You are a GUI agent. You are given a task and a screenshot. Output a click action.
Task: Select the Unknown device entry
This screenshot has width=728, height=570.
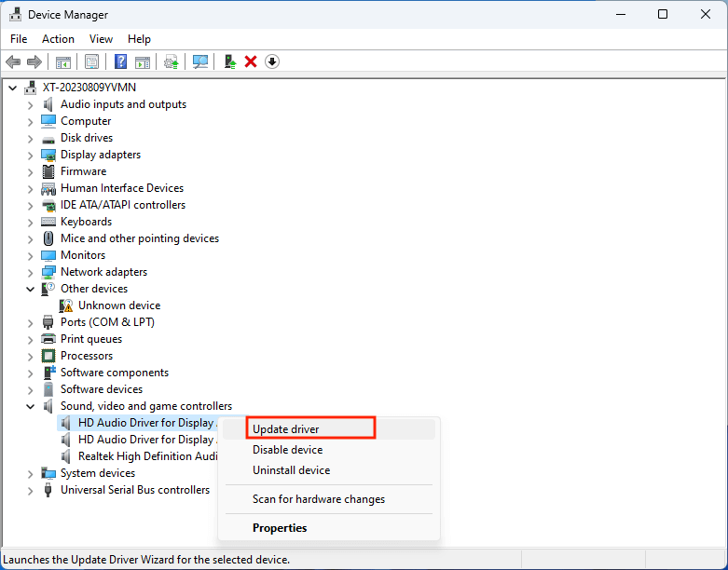pyautogui.click(x=118, y=305)
